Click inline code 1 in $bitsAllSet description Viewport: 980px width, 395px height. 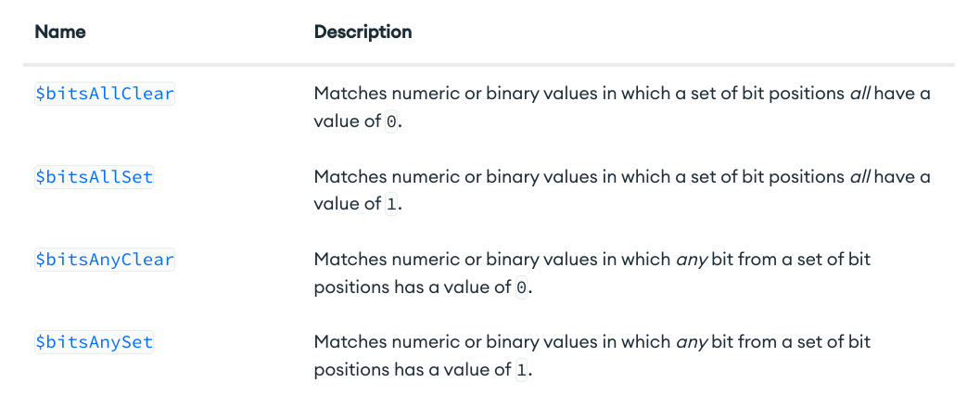coord(390,204)
